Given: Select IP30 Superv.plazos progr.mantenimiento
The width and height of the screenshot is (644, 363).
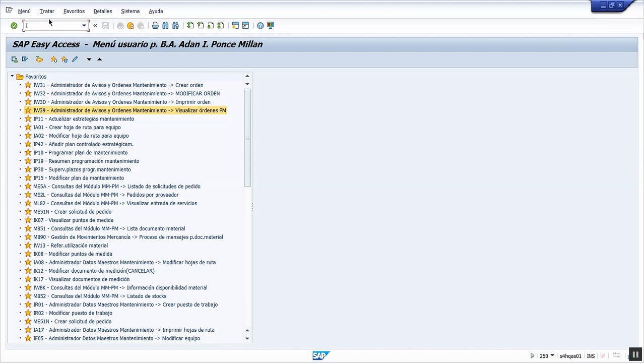Looking at the screenshot, I should (x=82, y=170).
